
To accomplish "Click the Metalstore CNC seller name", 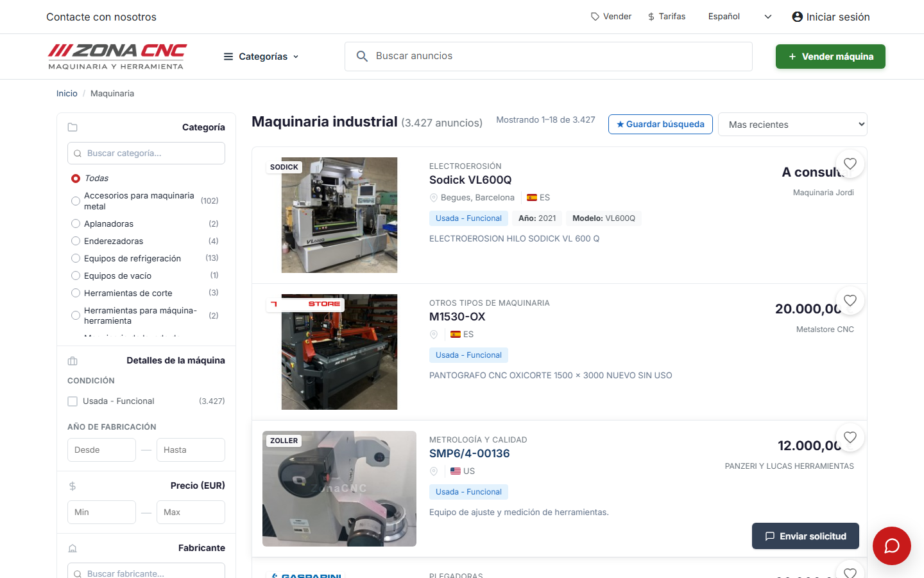I will pyautogui.click(x=825, y=329).
